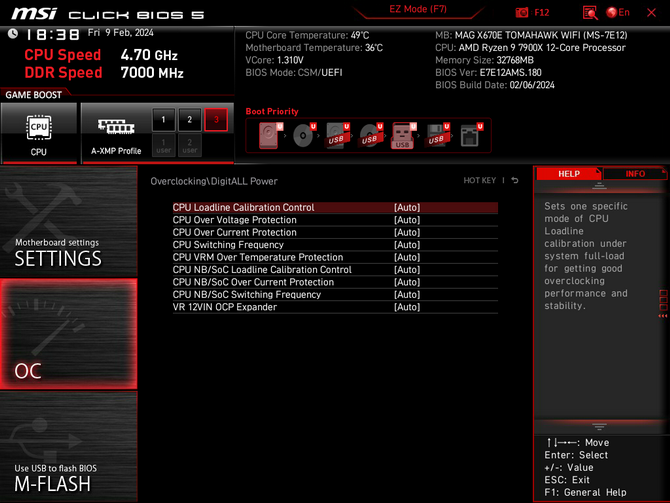The image size is (670, 503).
Task: Click the CPU Speed 4.70 GHz readout
Action: tap(101, 55)
